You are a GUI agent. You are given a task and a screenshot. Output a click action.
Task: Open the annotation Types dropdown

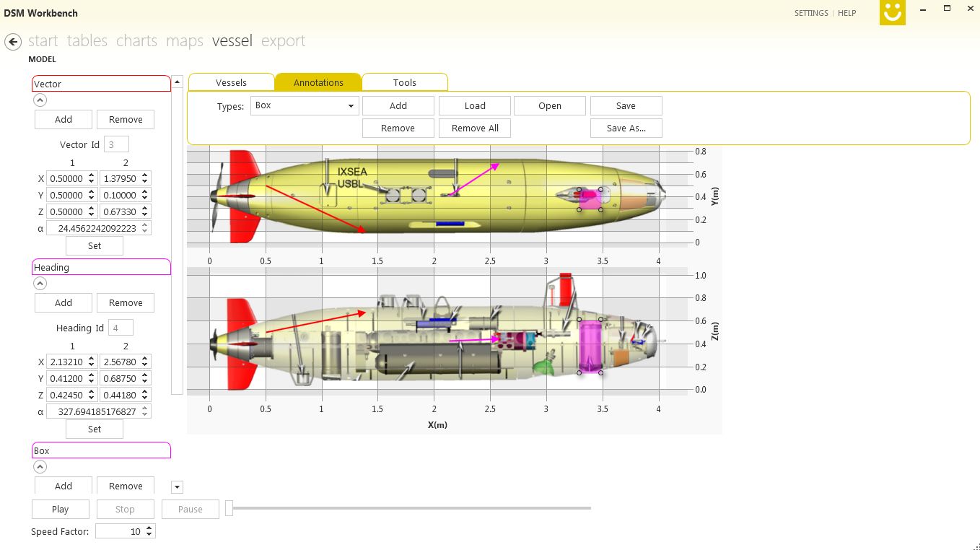click(x=304, y=105)
